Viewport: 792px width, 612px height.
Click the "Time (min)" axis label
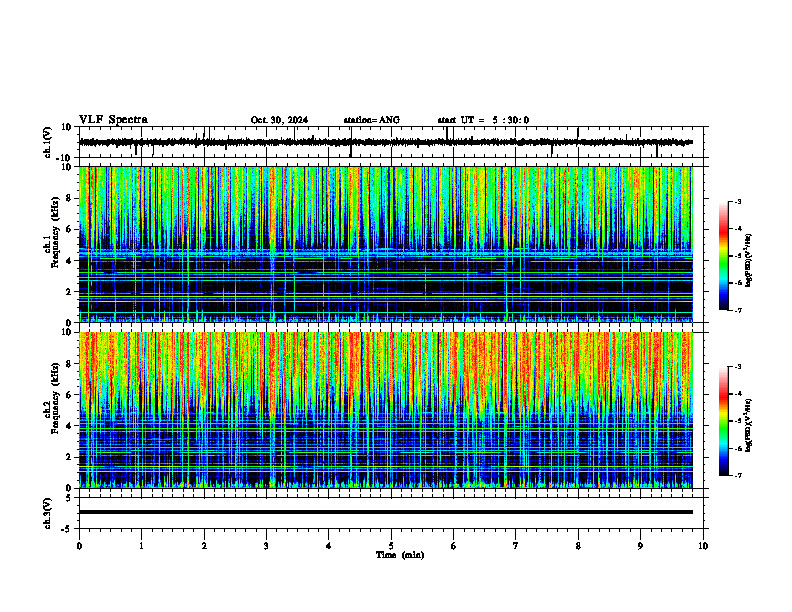click(x=400, y=555)
